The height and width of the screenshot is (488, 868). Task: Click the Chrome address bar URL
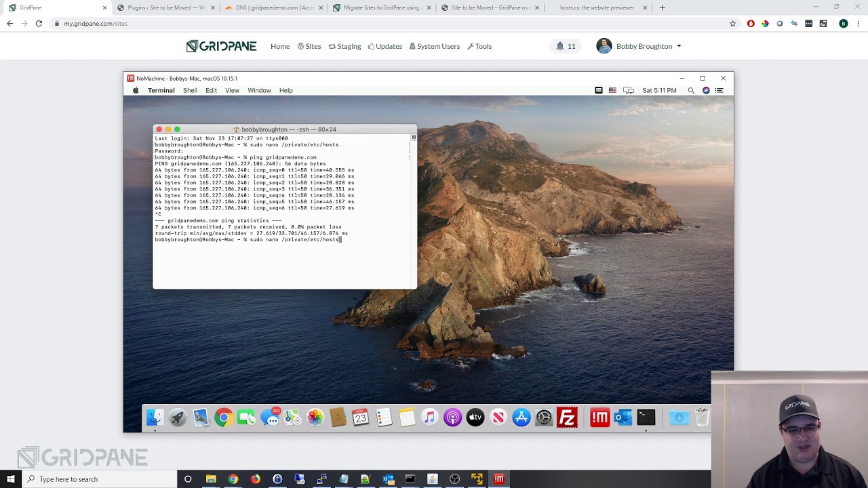coord(96,24)
